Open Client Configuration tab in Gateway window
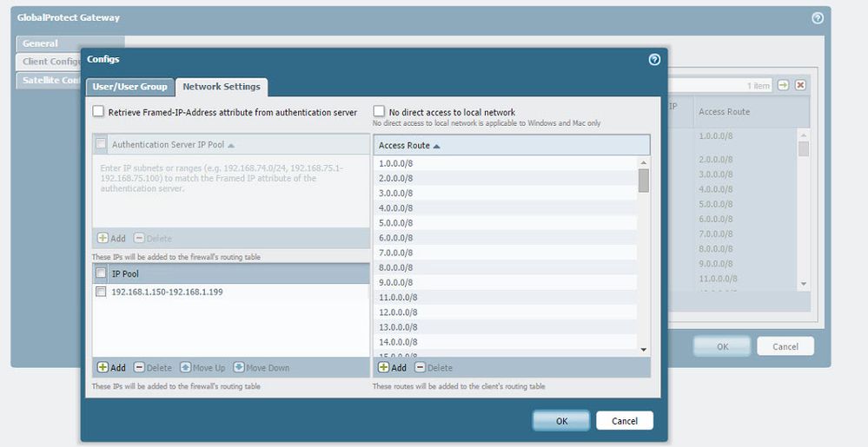 (49, 62)
